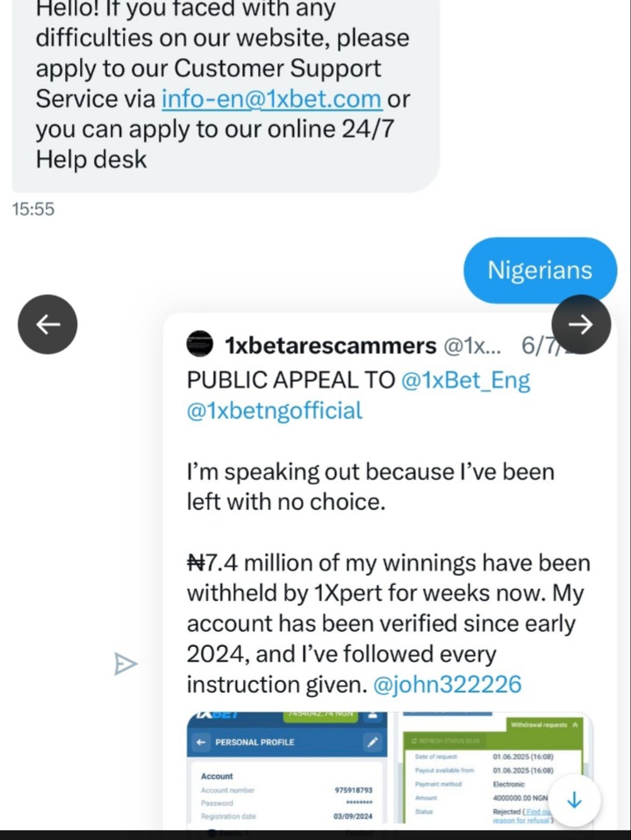Open the @1xBet_Eng mention
The width and height of the screenshot is (631, 840).
pos(465,380)
